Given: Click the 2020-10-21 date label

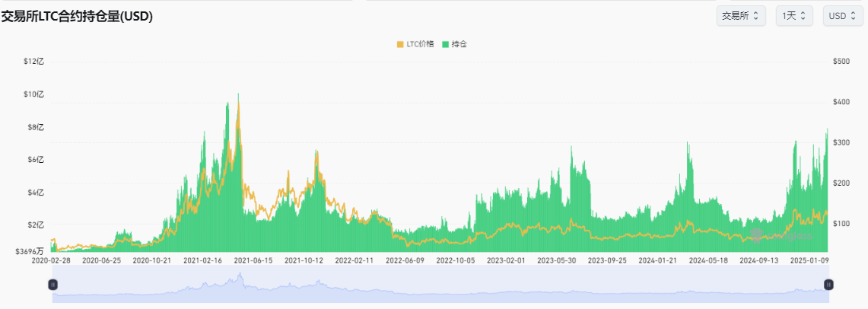Looking at the screenshot, I should click(x=152, y=260).
